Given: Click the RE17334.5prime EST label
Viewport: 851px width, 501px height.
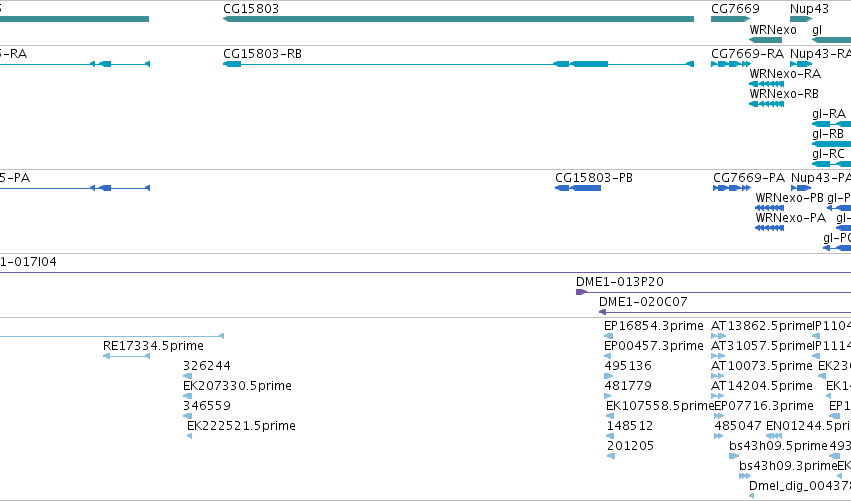Looking at the screenshot, I should 153,346.
